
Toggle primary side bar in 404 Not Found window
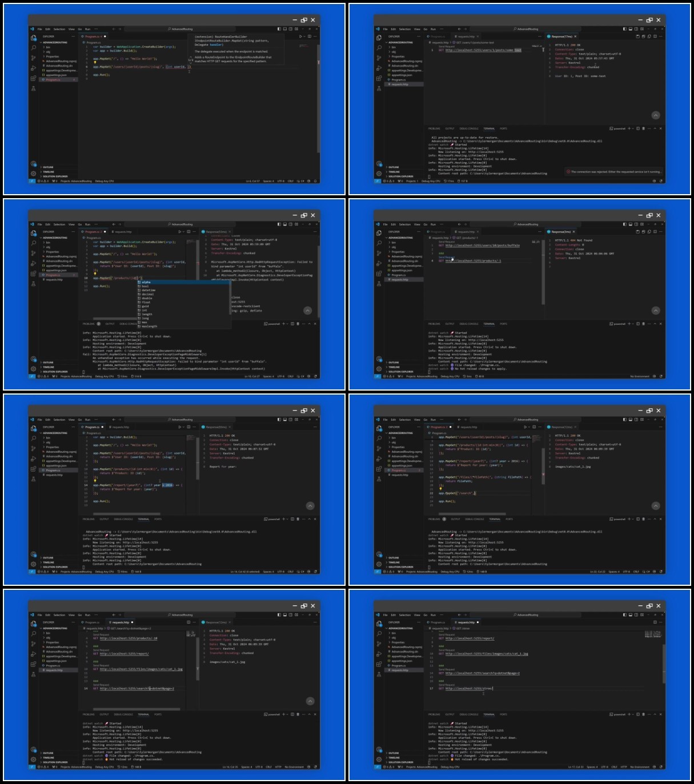coord(625,224)
